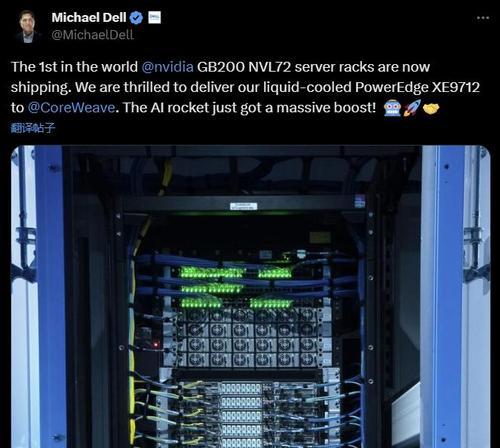Click the blue rack door frame on left
500x448 pixels.
pyautogui.click(x=50, y=297)
